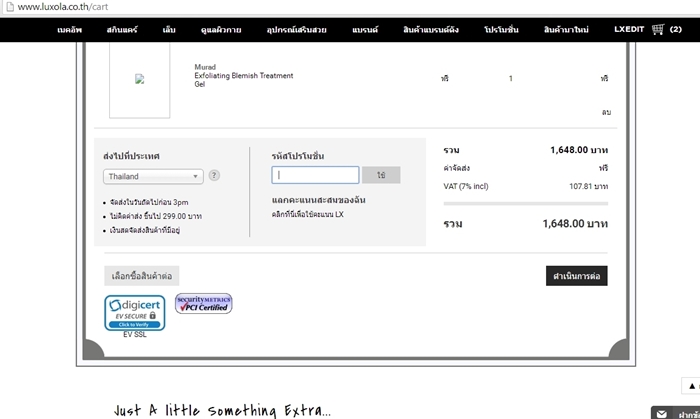
Task: Click the scroll-to-top arrow button
Action: [x=692, y=386]
